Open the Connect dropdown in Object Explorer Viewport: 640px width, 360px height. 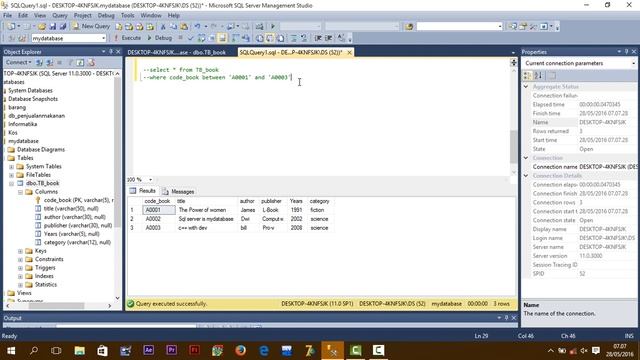coord(18,62)
